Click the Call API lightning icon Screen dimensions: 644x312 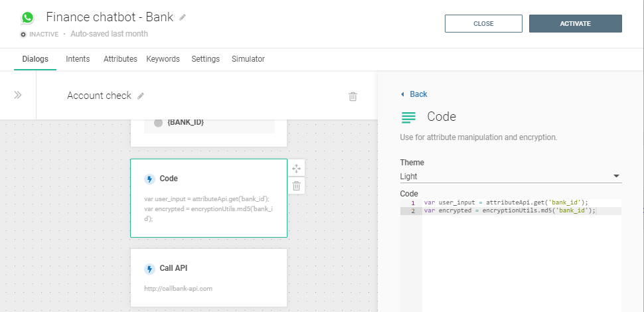pyautogui.click(x=149, y=269)
